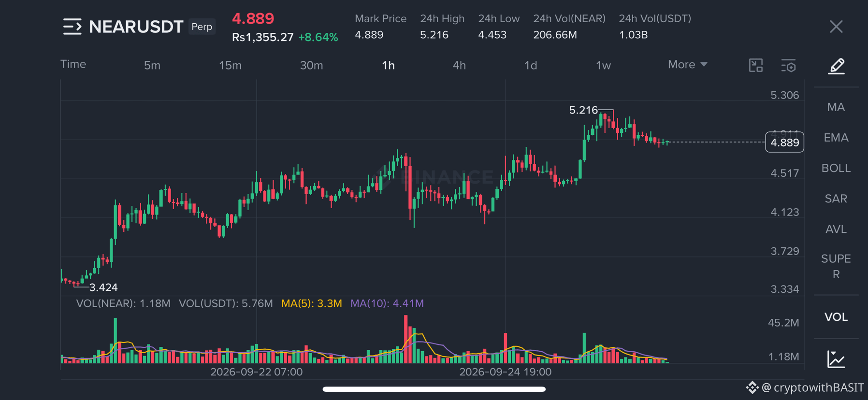
Task: Toggle the MA indicator
Action: 836,107
